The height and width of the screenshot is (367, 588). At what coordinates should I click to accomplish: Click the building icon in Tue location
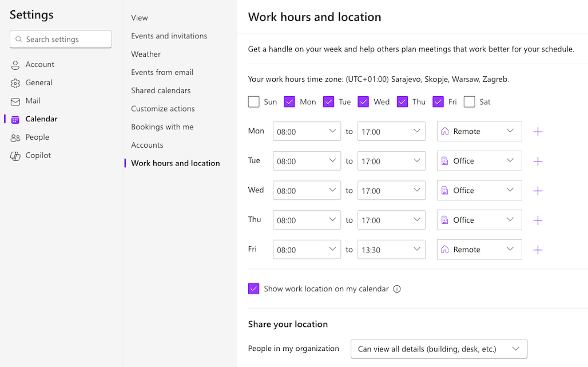445,161
